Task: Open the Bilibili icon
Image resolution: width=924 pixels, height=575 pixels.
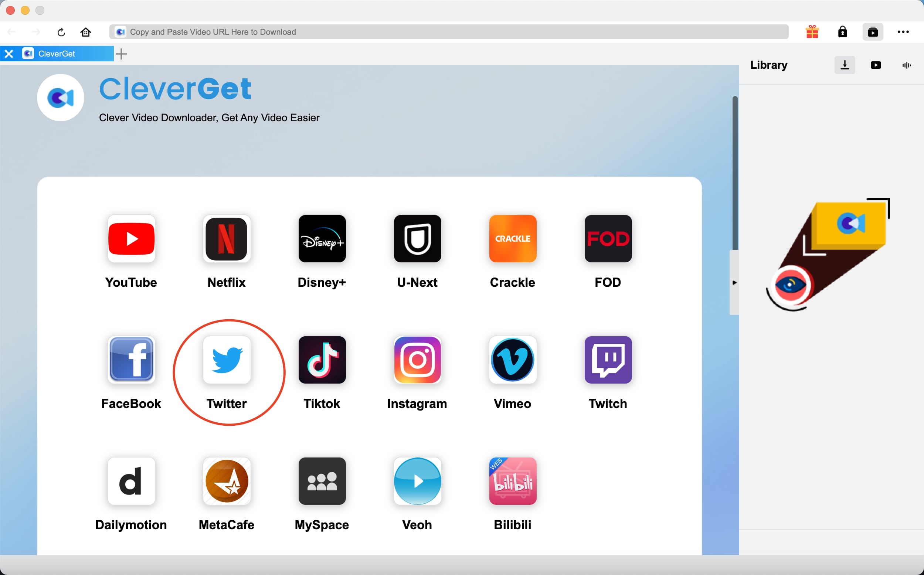Action: tap(513, 481)
